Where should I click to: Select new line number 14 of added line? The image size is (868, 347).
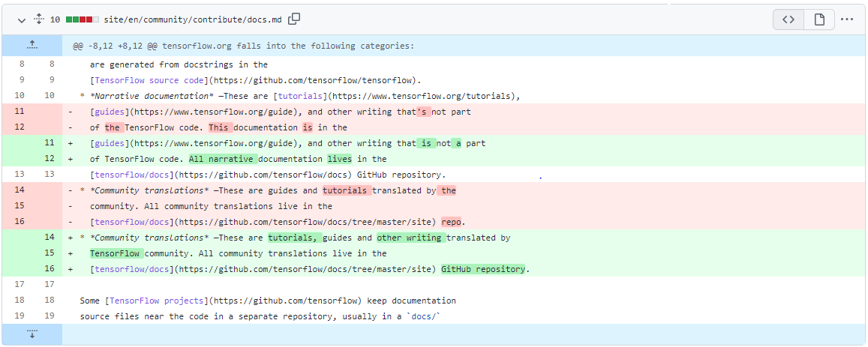coord(50,238)
